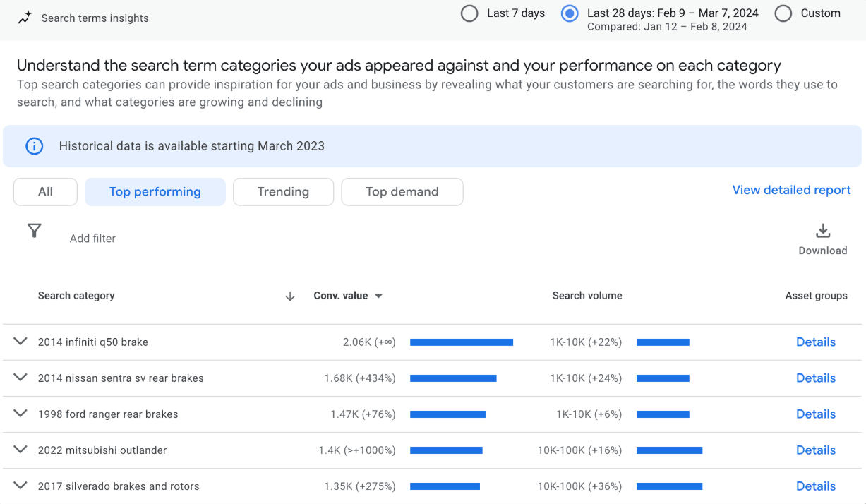
Task: Click the Search volume column header
Action: coord(587,296)
